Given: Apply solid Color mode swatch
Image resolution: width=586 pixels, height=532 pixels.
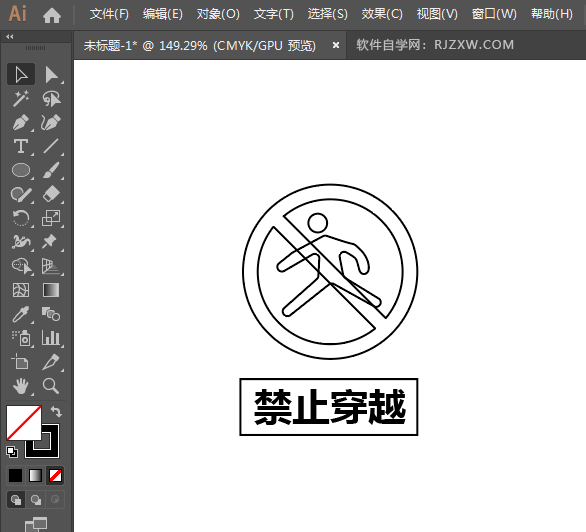Looking at the screenshot, I should 15,476.
